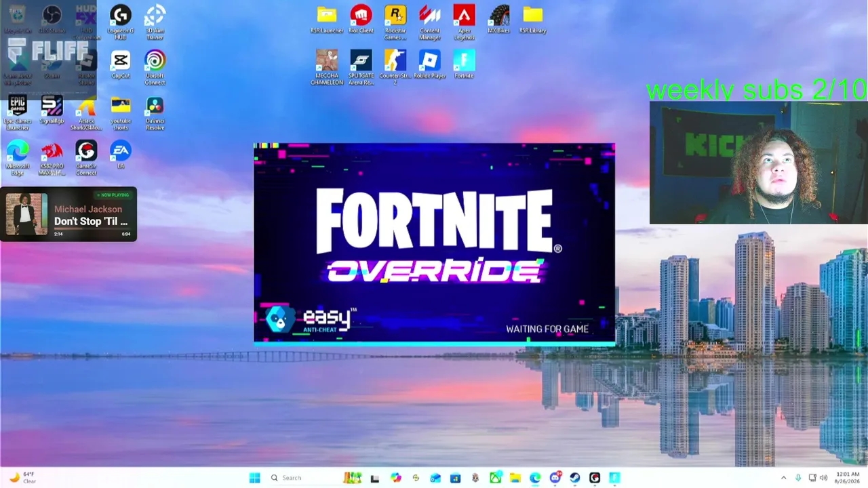
Task: Open the RSR Library folder
Action: pyautogui.click(x=532, y=20)
